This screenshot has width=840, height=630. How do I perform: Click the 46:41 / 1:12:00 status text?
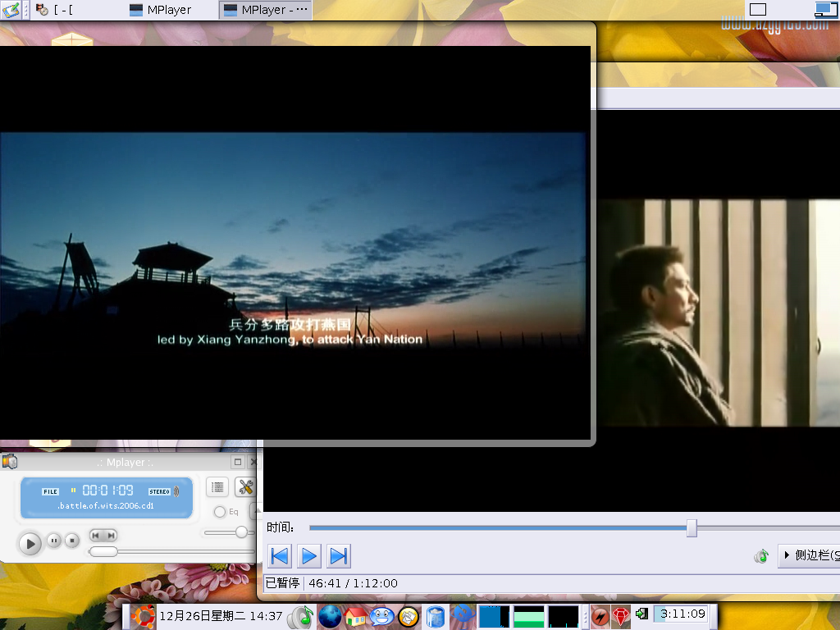pyautogui.click(x=353, y=583)
